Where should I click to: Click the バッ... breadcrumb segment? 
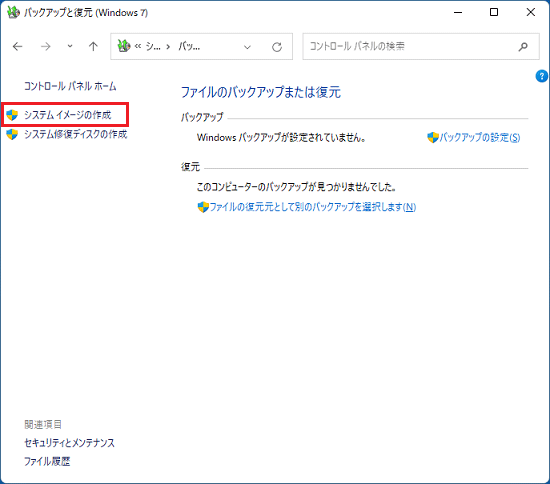click(x=189, y=46)
